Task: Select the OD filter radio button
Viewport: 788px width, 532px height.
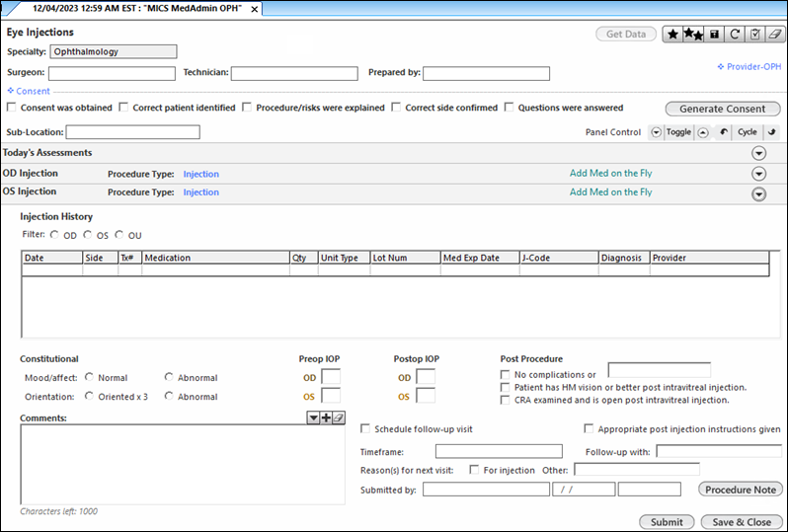Action: coord(54,235)
